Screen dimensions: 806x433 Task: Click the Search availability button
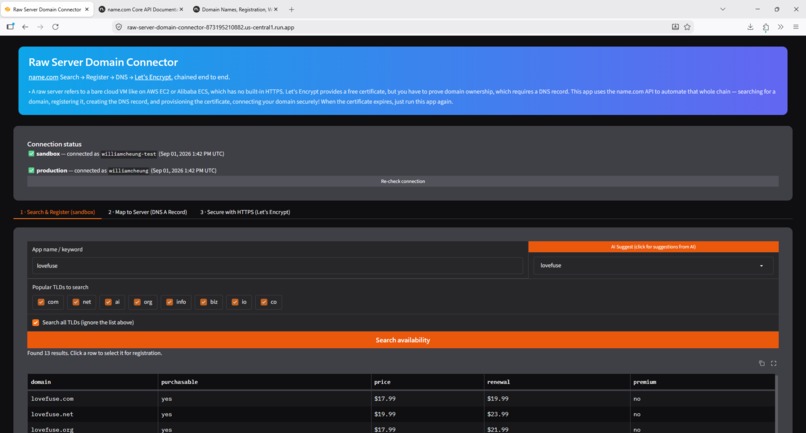(x=403, y=340)
